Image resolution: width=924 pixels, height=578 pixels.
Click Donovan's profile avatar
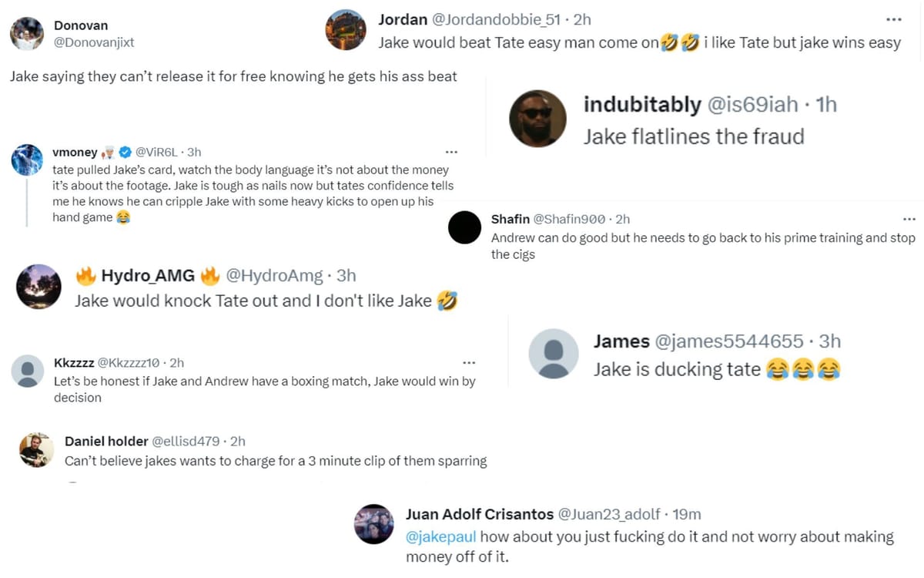(26, 34)
